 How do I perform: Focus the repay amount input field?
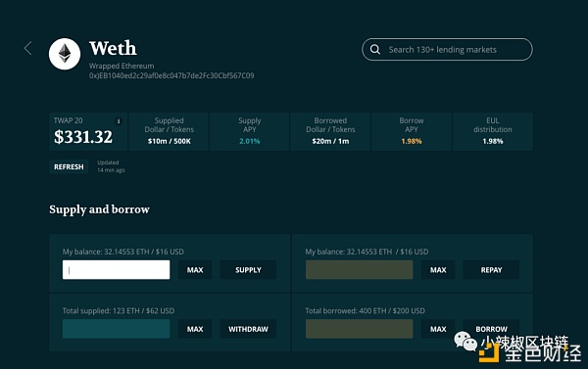coord(359,270)
